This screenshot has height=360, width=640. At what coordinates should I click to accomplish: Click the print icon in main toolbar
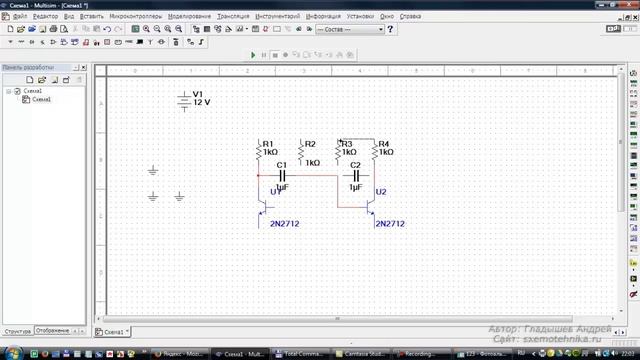(x=53, y=29)
